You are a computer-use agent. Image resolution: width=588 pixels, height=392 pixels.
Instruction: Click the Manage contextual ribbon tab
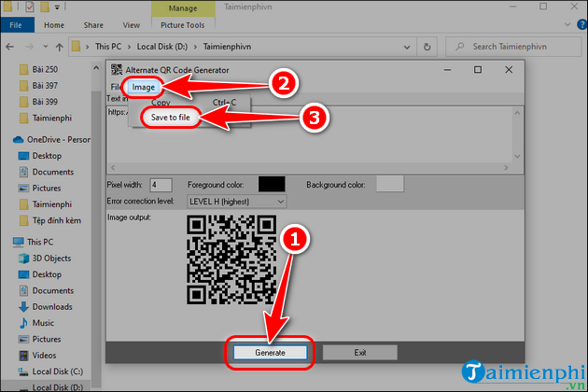(x=183, y=8)
